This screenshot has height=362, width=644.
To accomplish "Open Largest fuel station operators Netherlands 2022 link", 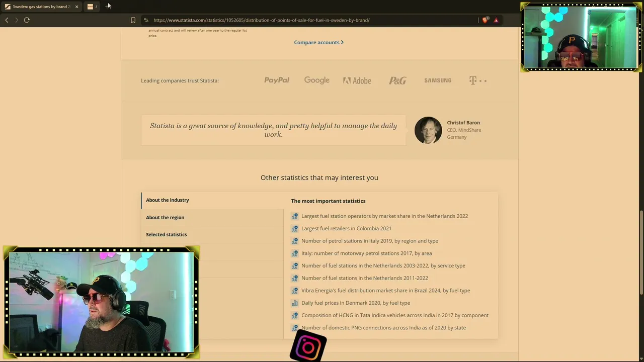I will click(x=384, y=216).
